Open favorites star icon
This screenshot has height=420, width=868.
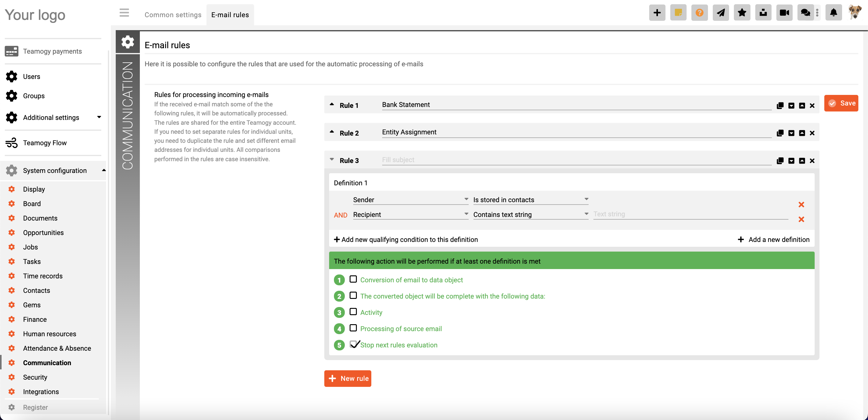742,13
